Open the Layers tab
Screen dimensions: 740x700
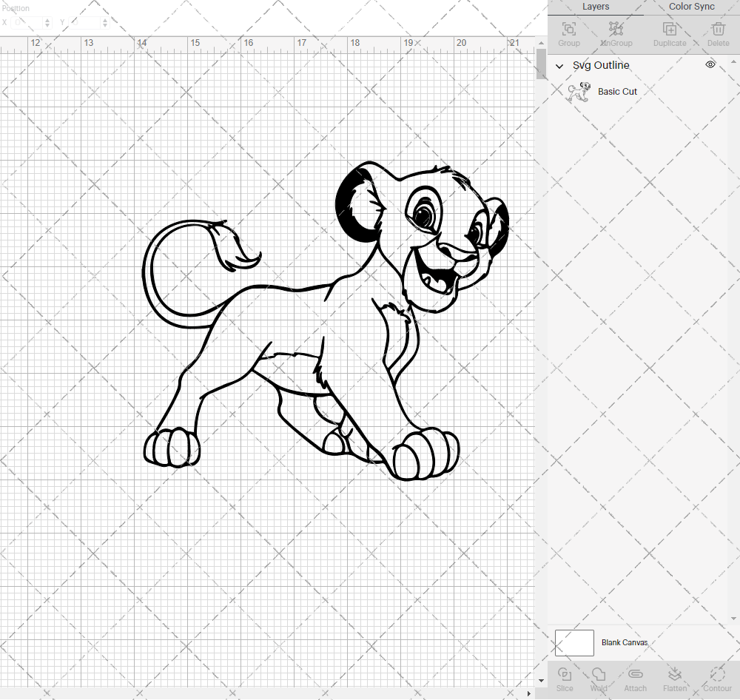pyautogui.click(x=596, y=7)
